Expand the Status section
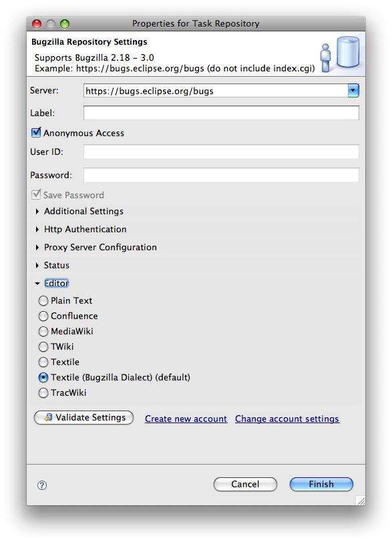The image size is (392, 542). click(x=37, y=265)
